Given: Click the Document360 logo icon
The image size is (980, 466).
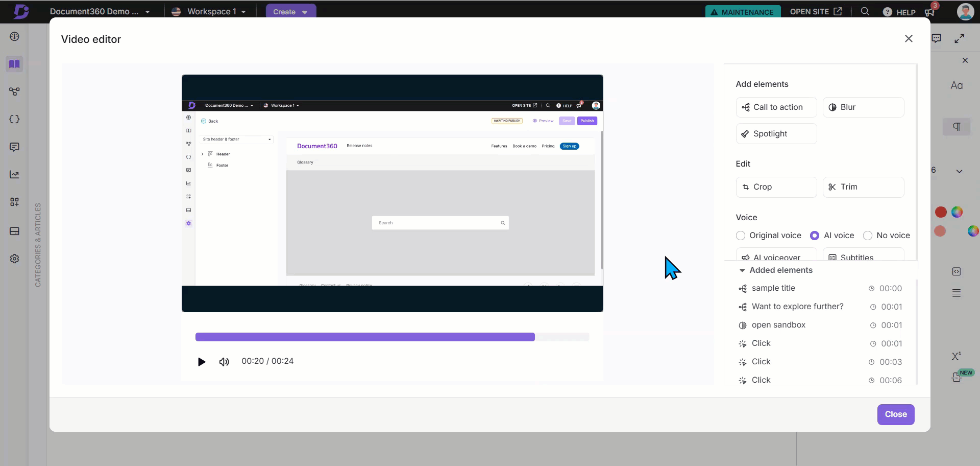Looking at the screenshot, I should [x=21, y=11].
